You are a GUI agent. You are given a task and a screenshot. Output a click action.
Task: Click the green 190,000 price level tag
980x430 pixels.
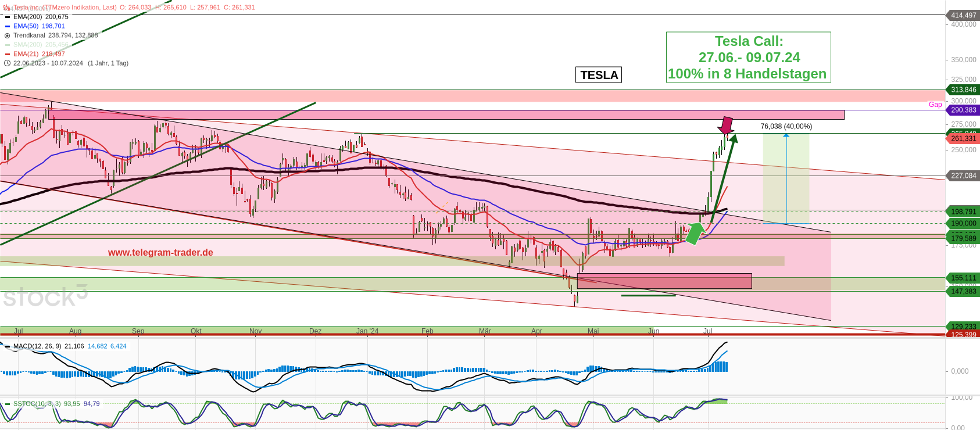pos(963,224)
